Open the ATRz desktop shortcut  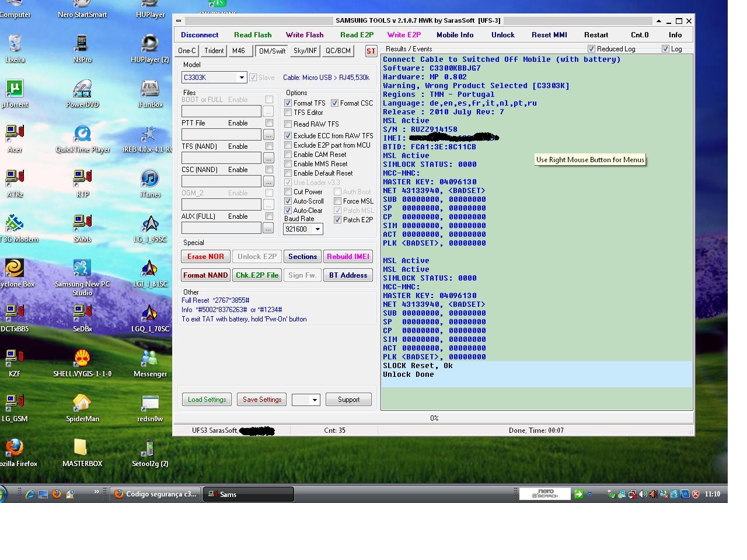pos(15,183)
